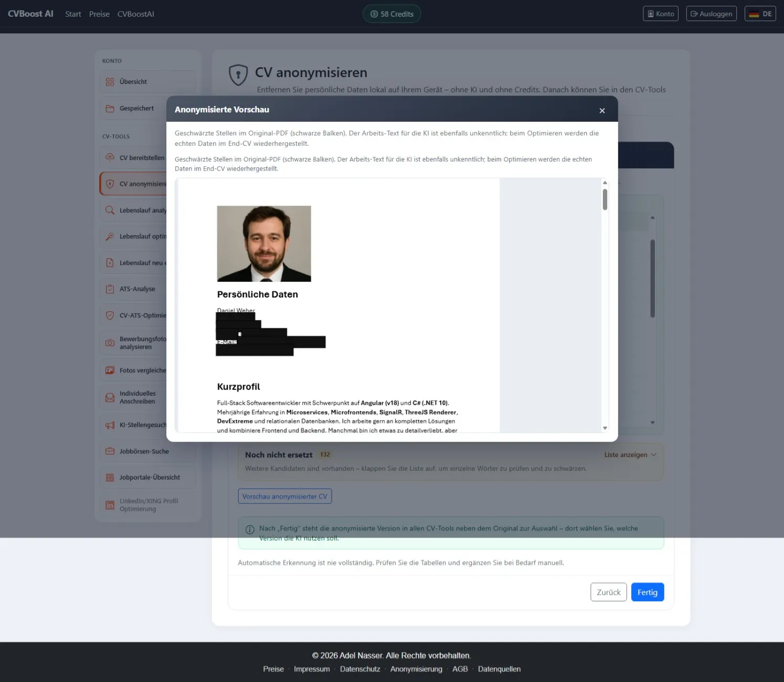Click the Noch nicht ersetzt heading
This screenshot has height=682, width=784.
coord(279,455)
